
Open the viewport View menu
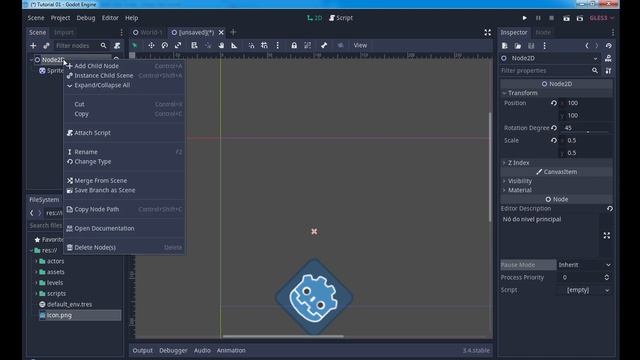click(x=360, y=45)
